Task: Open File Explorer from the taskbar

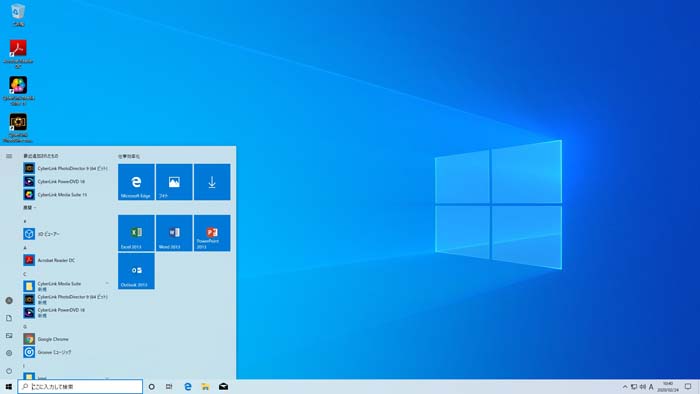Action: click(205, 387)
